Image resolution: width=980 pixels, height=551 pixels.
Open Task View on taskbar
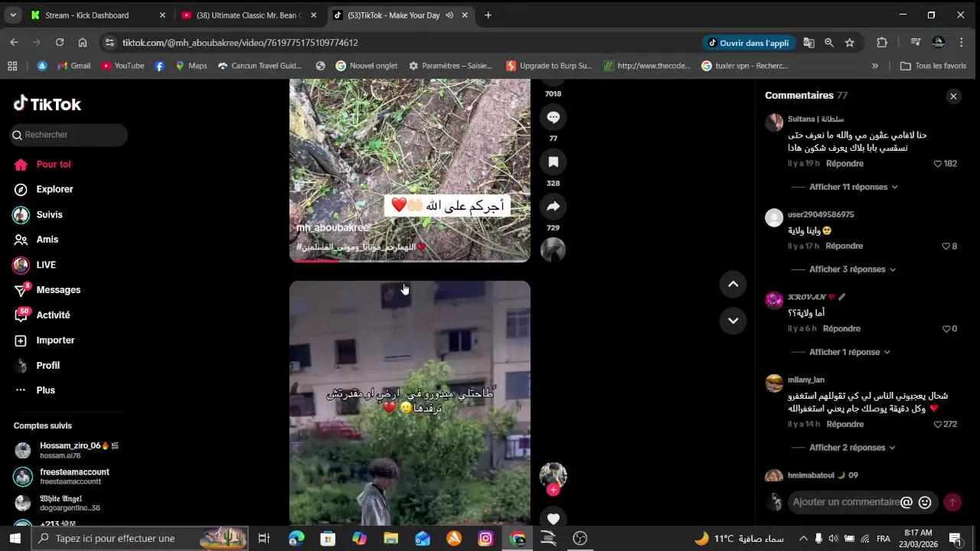tap(264, 539)
